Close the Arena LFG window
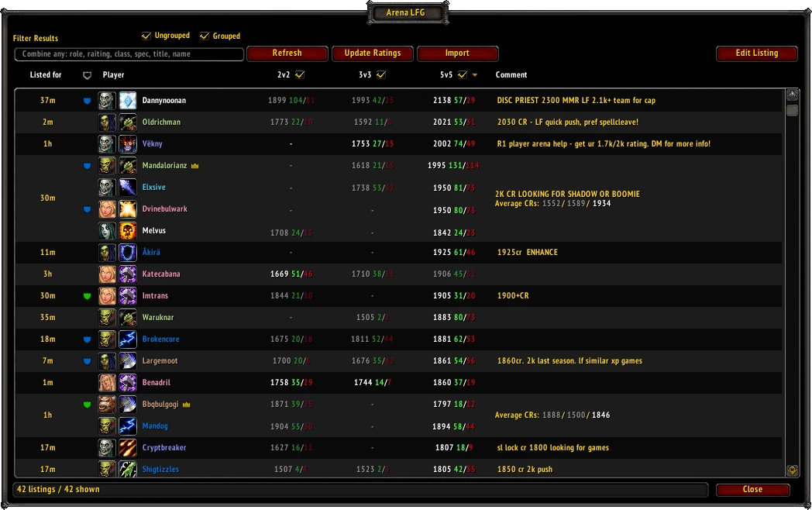Screen dimensions: 812x510 [752, 490]
